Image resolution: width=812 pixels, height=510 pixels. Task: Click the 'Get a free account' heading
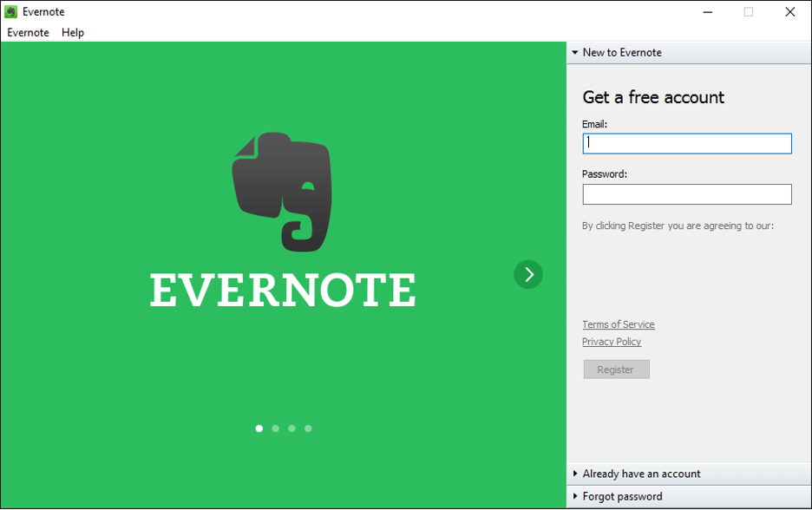pos(653,97)
